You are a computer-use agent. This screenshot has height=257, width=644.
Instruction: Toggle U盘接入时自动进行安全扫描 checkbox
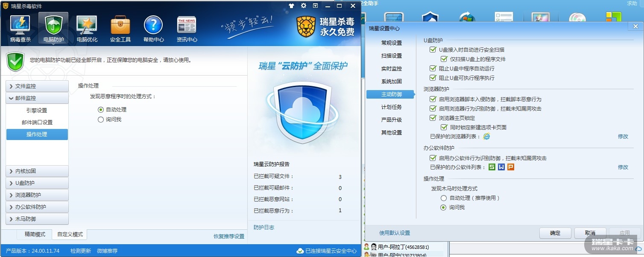pos(433,50)
